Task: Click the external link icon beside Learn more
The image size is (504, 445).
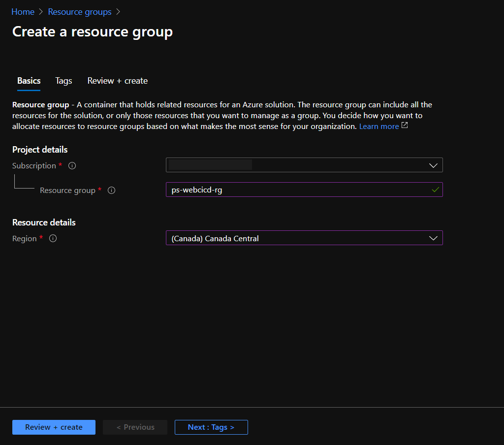Action: [x=404, y=126]
